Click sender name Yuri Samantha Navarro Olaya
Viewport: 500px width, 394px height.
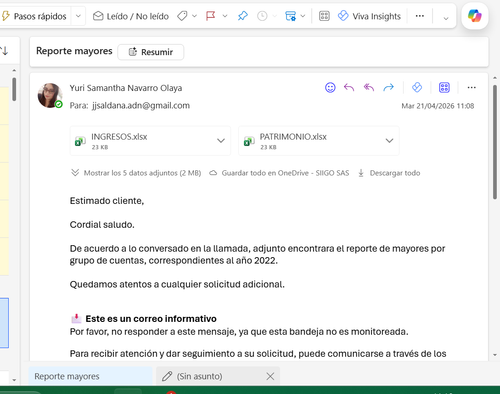click(126, 88)
